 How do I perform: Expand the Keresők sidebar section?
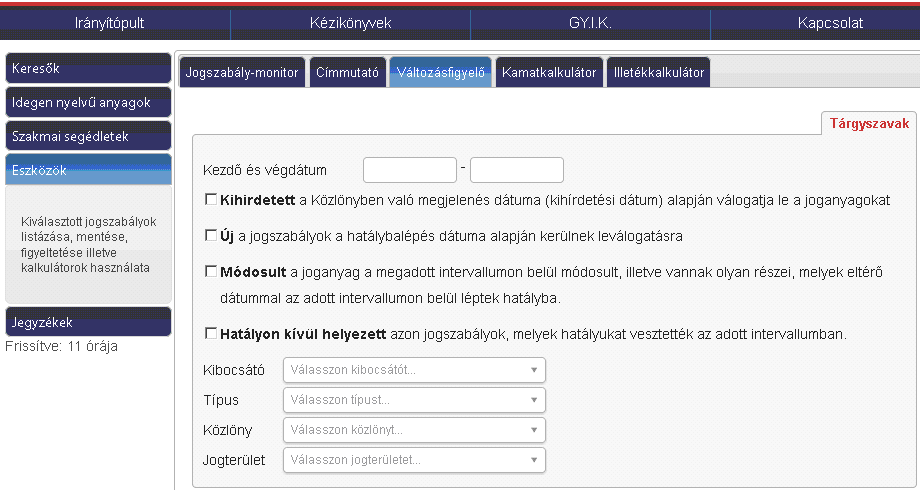tap(88, 68)
